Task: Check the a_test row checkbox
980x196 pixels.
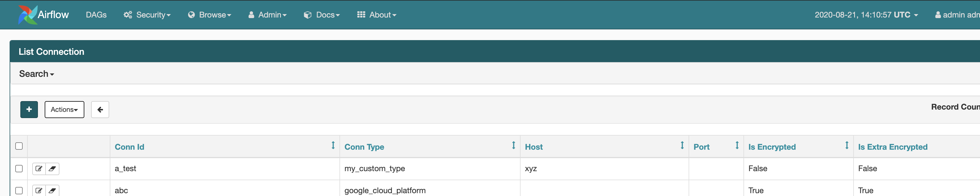Action: coord(19,169)
